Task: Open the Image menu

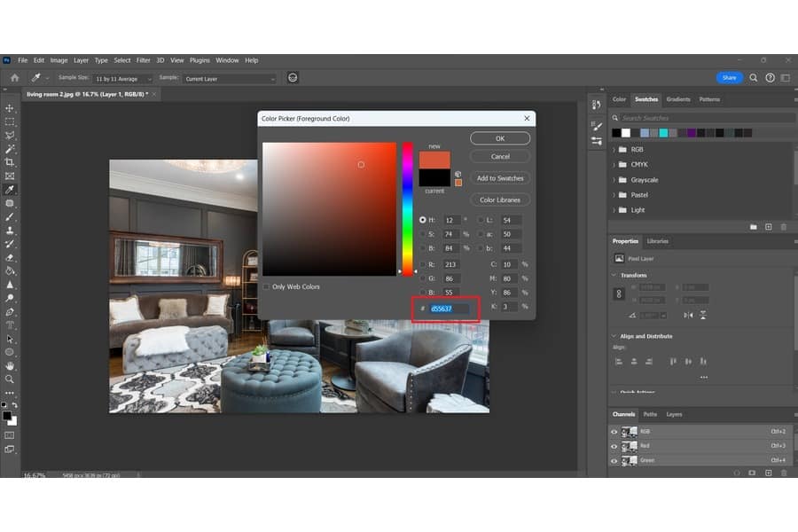Action: click(59, 60)
